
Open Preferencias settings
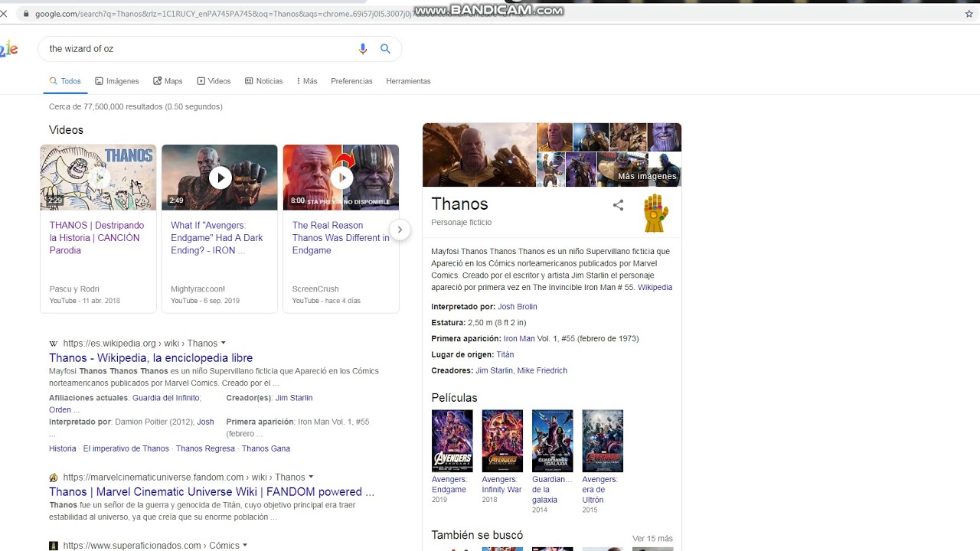351,81
